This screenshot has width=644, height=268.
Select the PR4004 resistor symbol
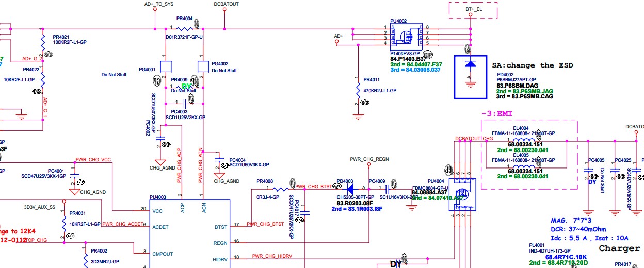[x=185, y=28]
